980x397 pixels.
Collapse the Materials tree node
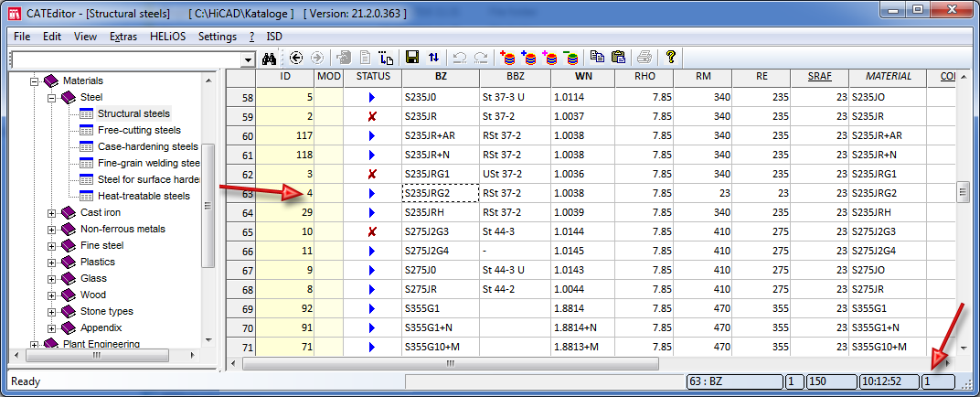(x=35, y=80)
